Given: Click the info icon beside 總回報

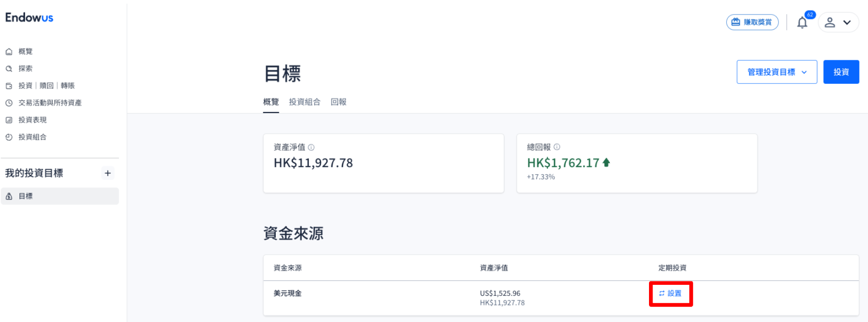Looking at the screenshot, I should pyautogui.click(x=557, y=147).
